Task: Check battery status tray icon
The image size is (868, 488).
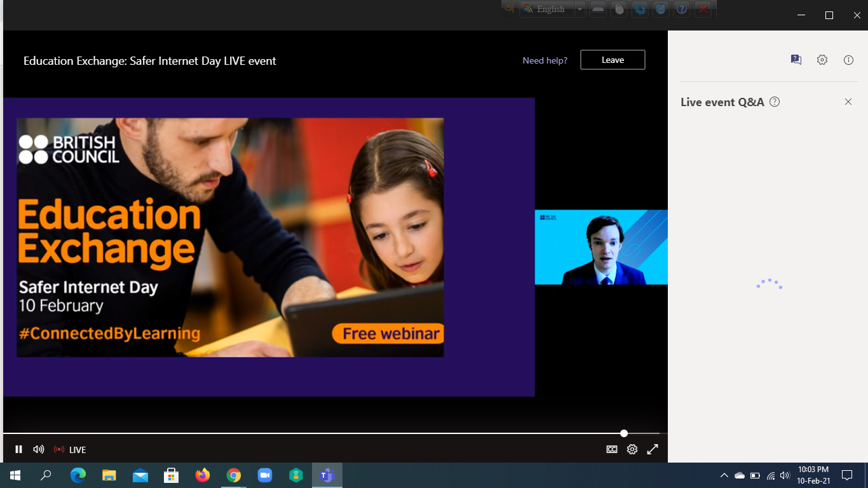Action: [755, 475]
